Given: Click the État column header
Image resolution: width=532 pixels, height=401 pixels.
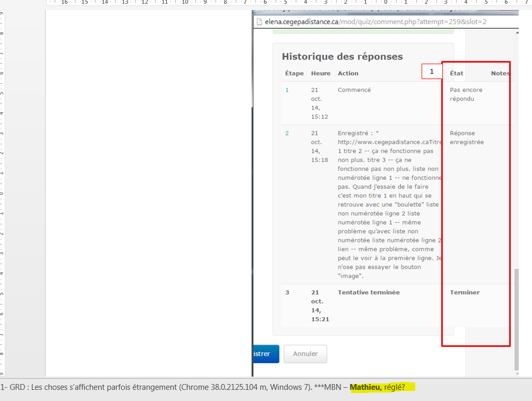Looking at the screenshot, I should click(x=457, y=73).
